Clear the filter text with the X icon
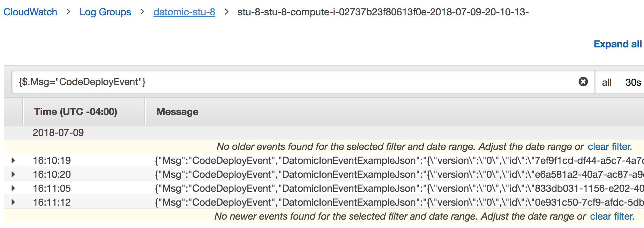This screenshot has width=644, height=228. coord(583,82)
